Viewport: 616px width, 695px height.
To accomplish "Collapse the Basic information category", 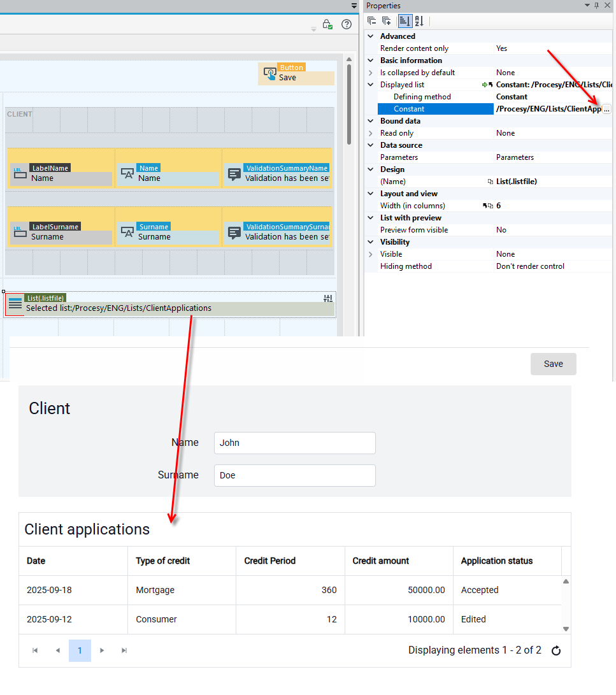I will tap(371, 61).
